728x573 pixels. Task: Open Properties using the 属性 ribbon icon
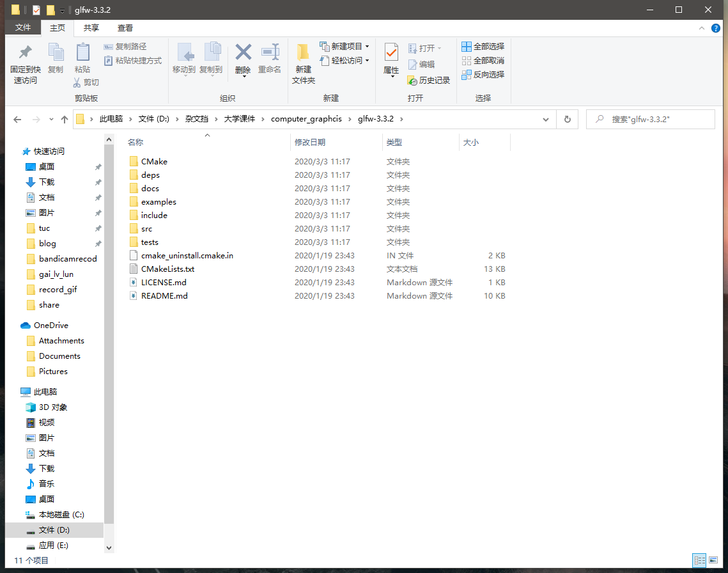pos(391,61)
